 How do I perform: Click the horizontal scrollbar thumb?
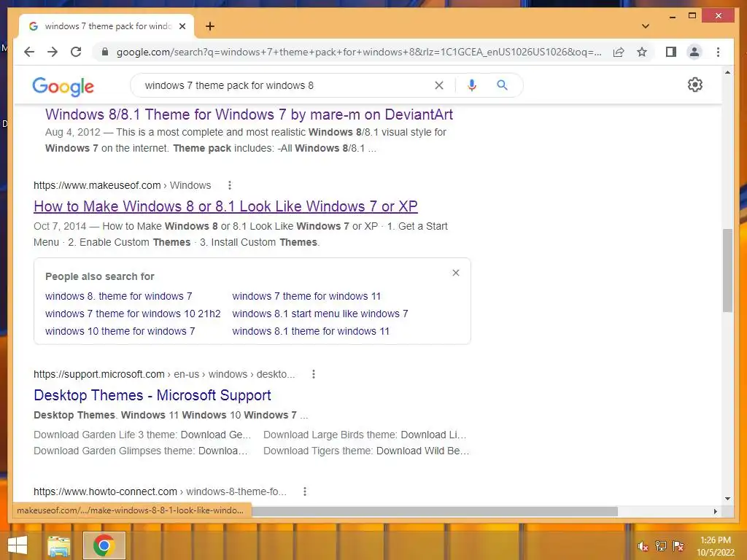(x=435, y=511)
